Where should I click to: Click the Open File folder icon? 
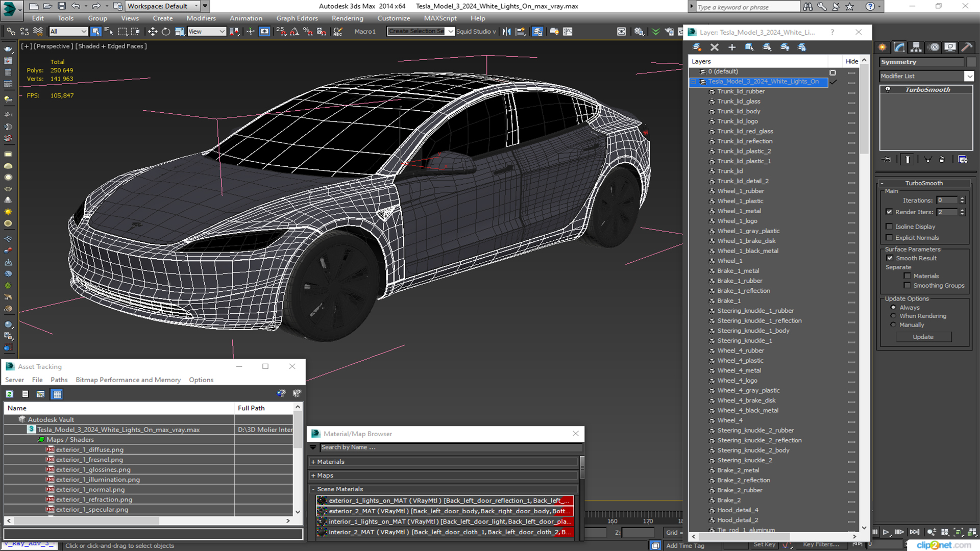[47, 6]
